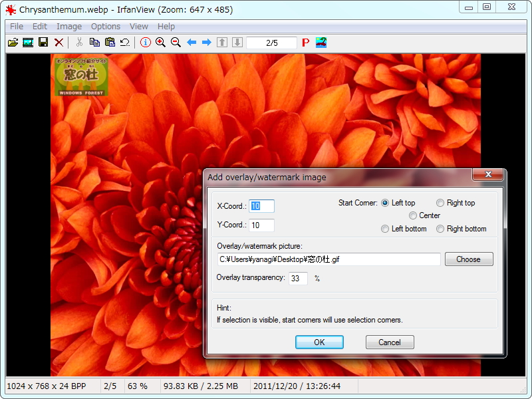Image resolution: width=532 pixels, height=399 pixels.
Task: Click status bar zoom value '63 %'
Action: 138,386
